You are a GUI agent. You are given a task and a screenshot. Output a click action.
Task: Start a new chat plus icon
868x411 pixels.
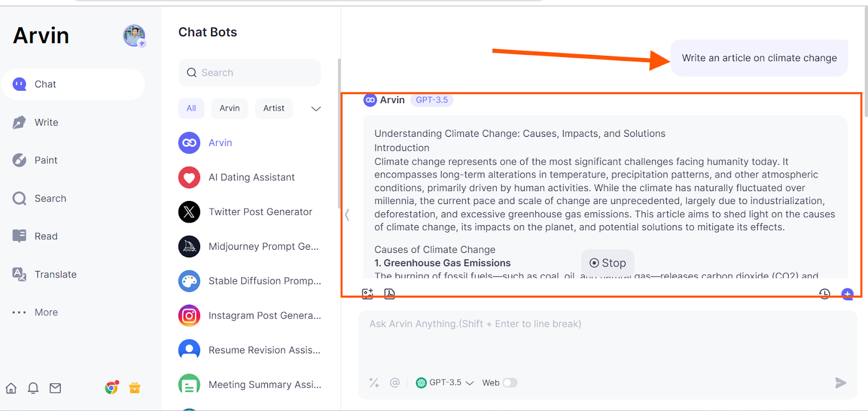[x=847, y=294]
